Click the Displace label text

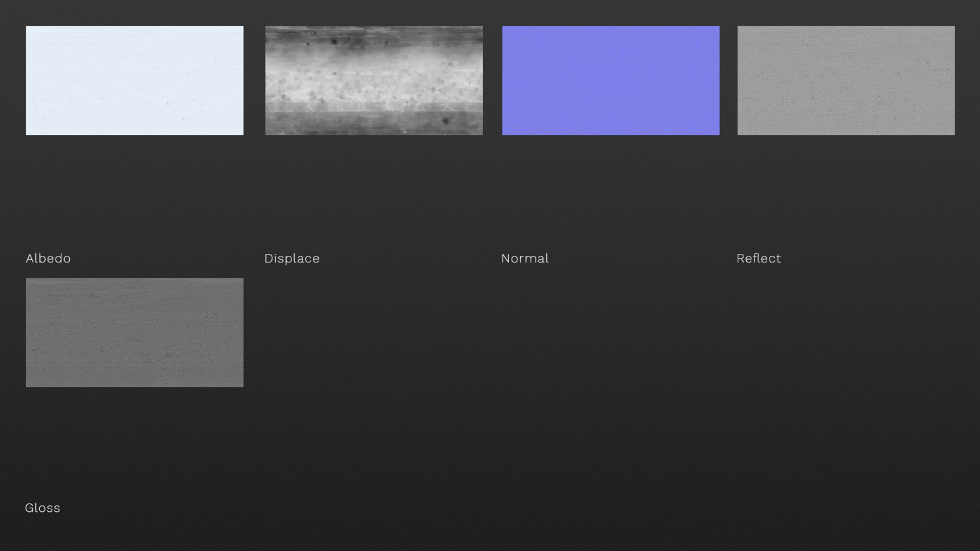(x=292, y=259)
